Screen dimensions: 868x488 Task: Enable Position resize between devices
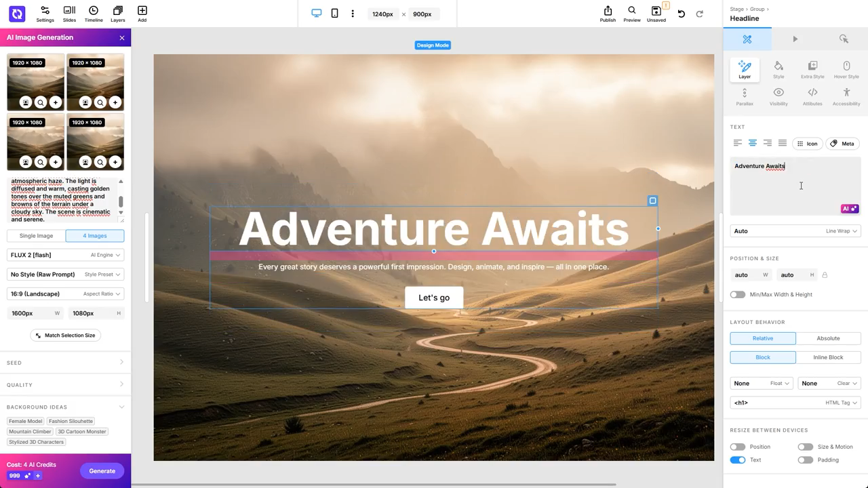tap(737, 447)
